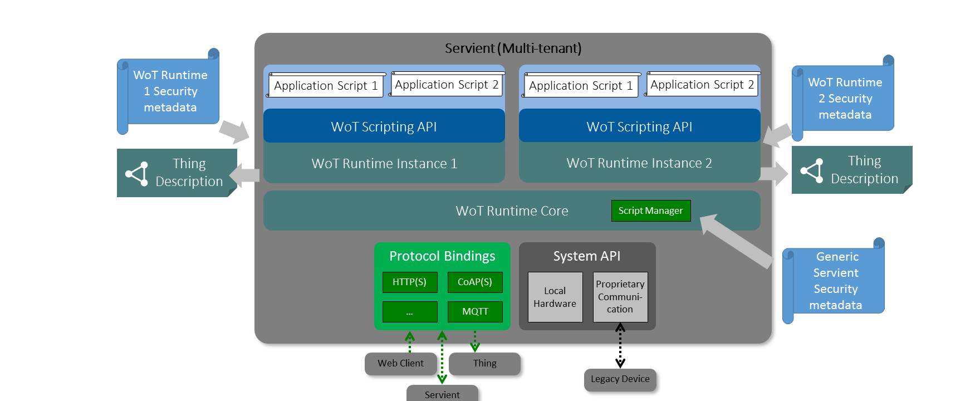
Task: Open the Generic Servient Security metadata scroll
Action: pos(835,281)
